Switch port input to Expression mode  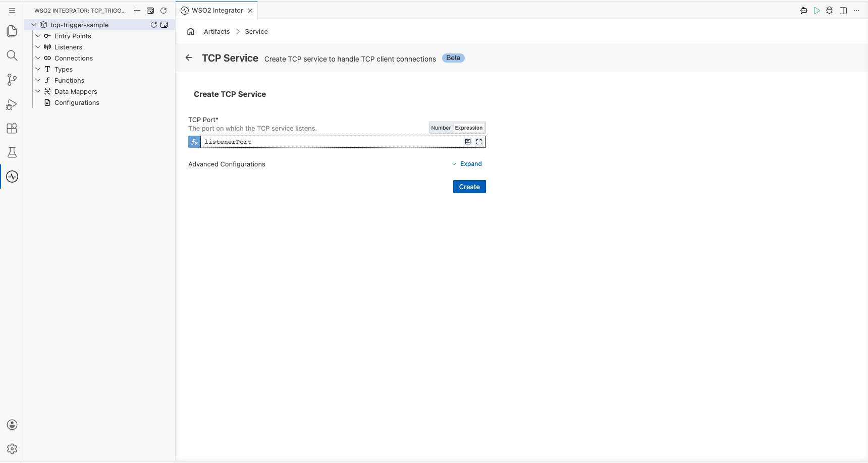click(x=469, y=128)
